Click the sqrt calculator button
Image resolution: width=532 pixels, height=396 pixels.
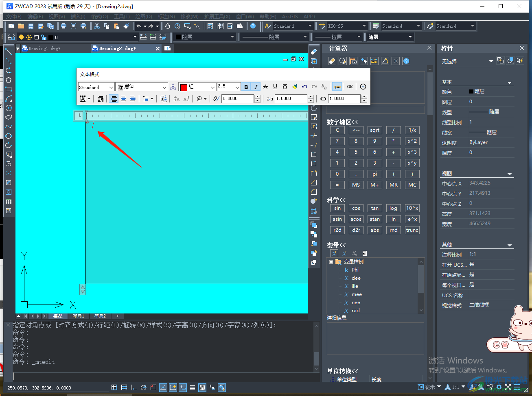(374, 130)
